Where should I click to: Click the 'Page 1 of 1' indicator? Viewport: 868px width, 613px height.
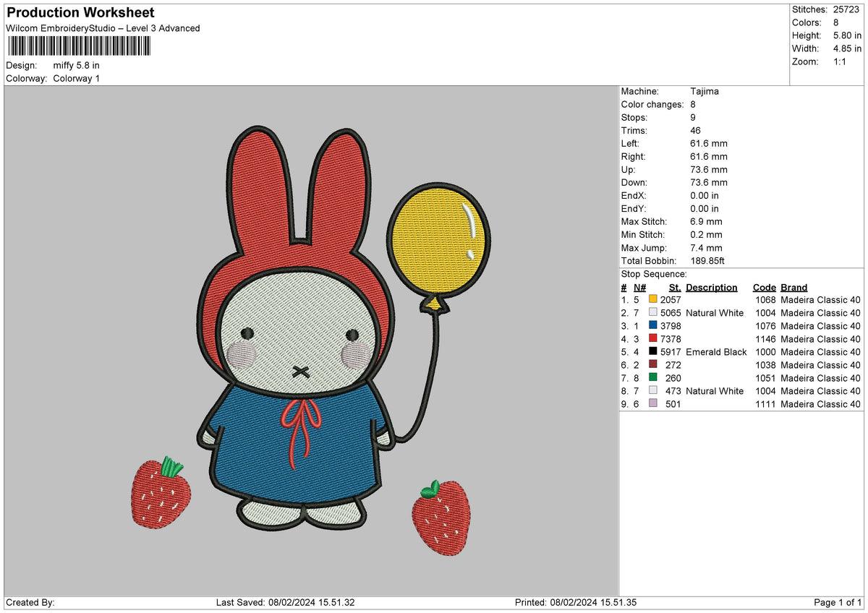pyautogui.click(x=838, y=603)
